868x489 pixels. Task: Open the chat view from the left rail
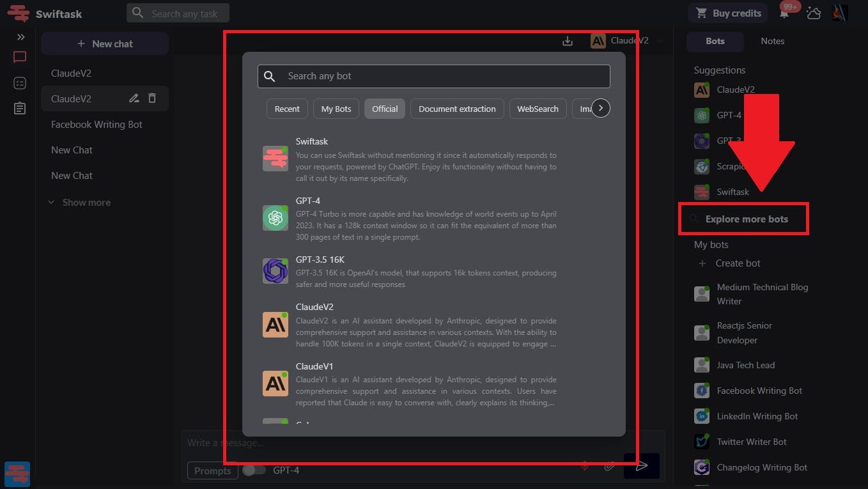click(20, 58)
